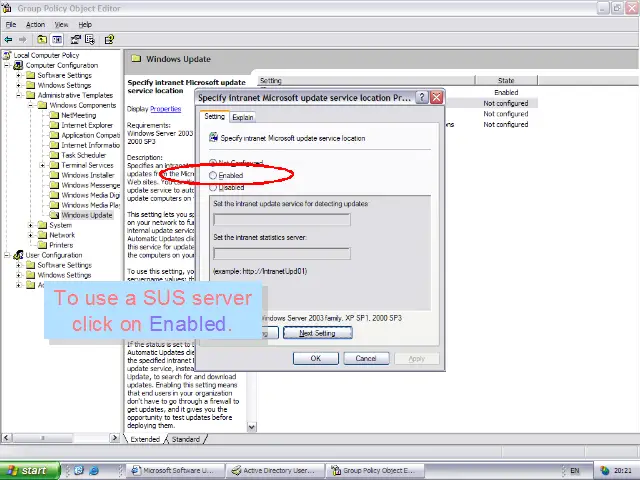Click the intranet update service input field
640x480 pixels.
tap(282, 220)
